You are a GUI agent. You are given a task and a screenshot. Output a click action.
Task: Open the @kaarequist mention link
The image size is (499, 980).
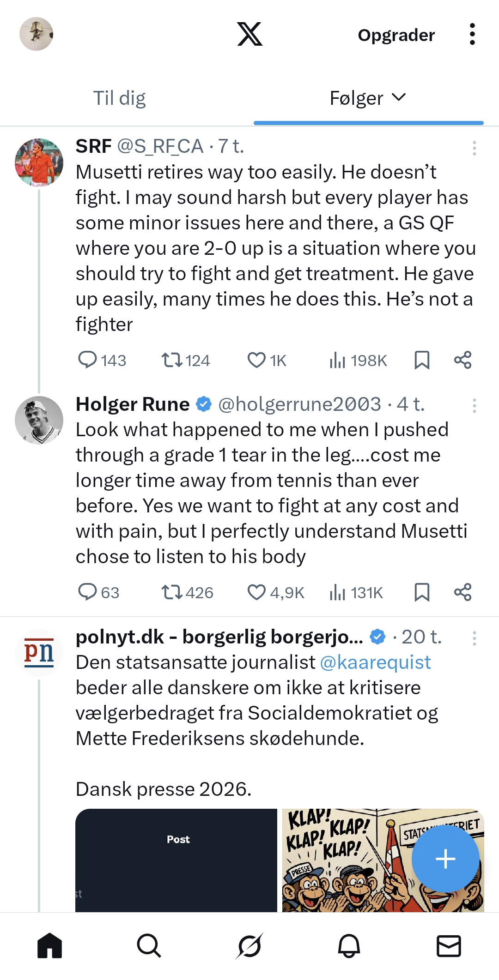coord(375,662)
